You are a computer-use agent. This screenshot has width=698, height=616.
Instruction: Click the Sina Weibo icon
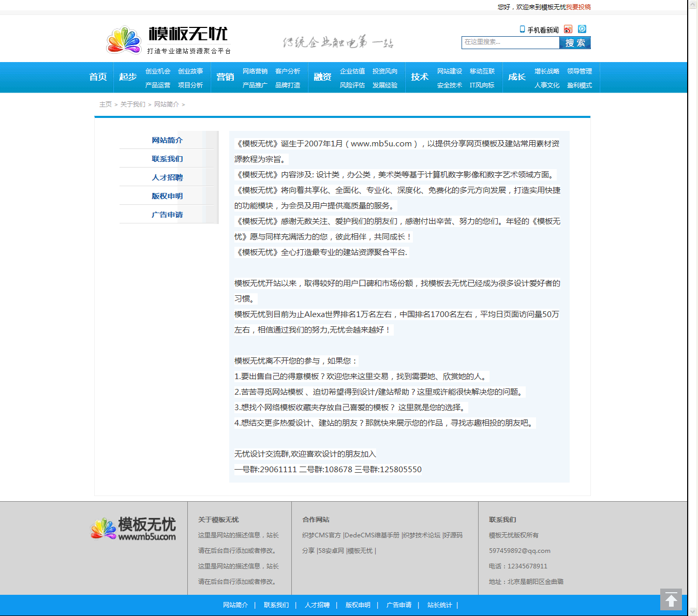(x=568, y=29)
